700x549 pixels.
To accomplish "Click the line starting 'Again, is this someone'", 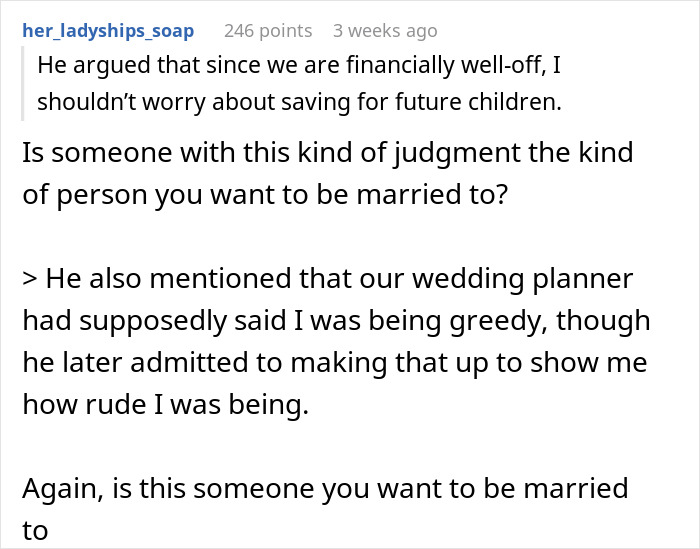I will 324,488.
